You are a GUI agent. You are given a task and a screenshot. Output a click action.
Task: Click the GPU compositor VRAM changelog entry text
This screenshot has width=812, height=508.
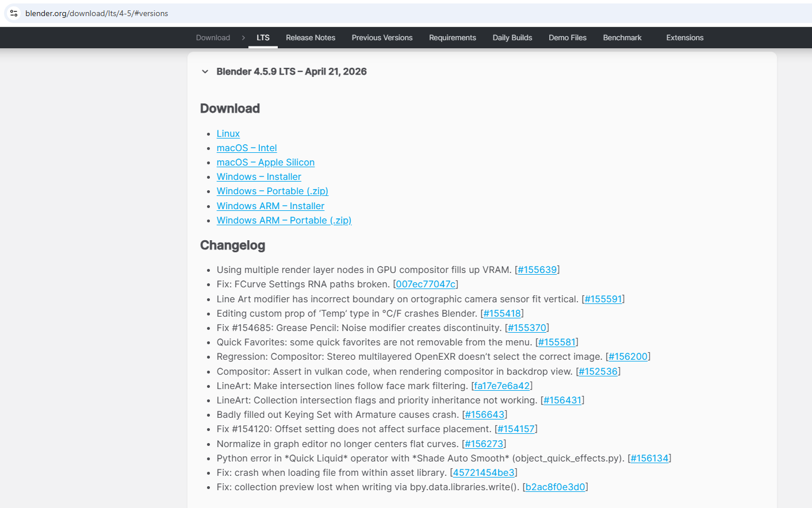tap(364, 270)
